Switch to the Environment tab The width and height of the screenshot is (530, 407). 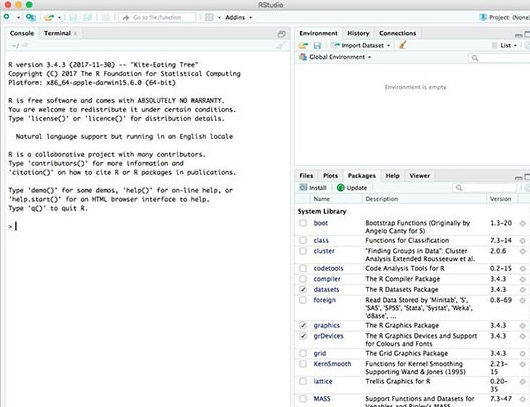(x=318, y=33)
